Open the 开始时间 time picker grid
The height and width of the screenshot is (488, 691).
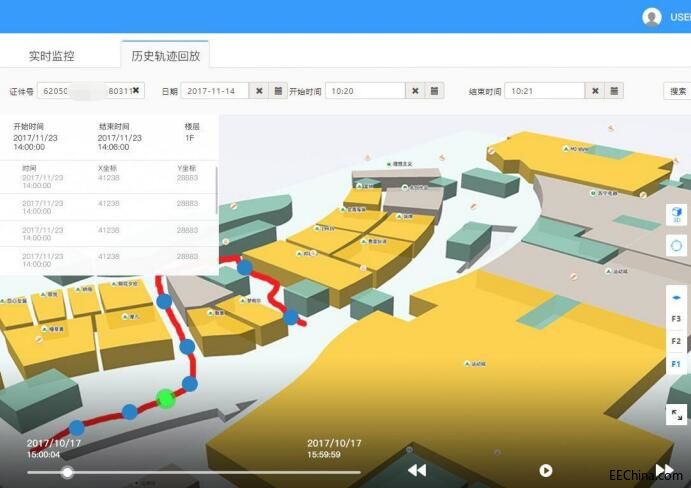(x=435, y=91)
